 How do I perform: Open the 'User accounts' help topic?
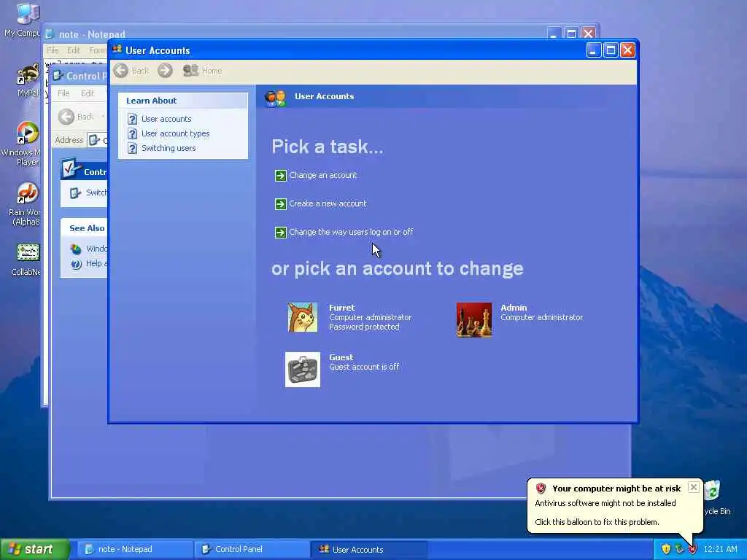point(166,119)
